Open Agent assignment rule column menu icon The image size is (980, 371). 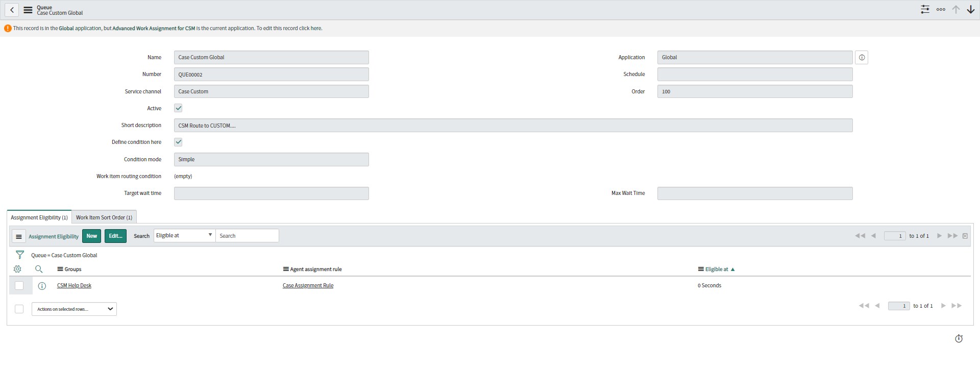pyautogui.click(x=286, y=269)
